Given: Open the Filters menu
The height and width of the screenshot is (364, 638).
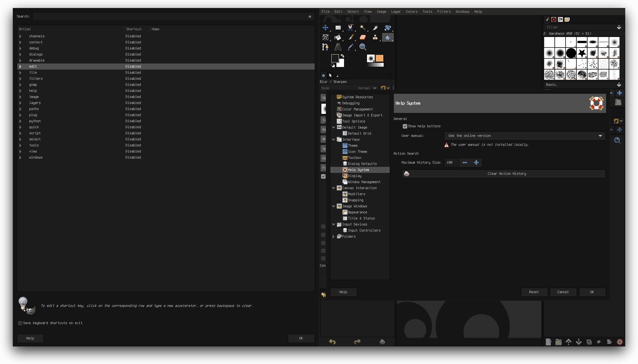Looking at the screenshot, I should (x=444, y=12).
